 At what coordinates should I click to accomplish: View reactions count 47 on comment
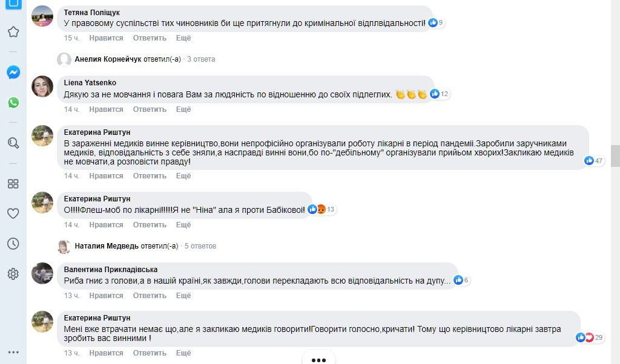tap(594, 160)
